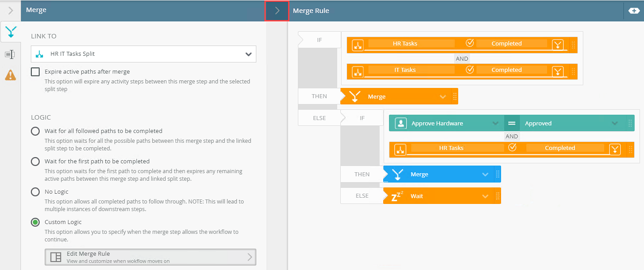Open the blue Merge action dropdown

(485, 174)
